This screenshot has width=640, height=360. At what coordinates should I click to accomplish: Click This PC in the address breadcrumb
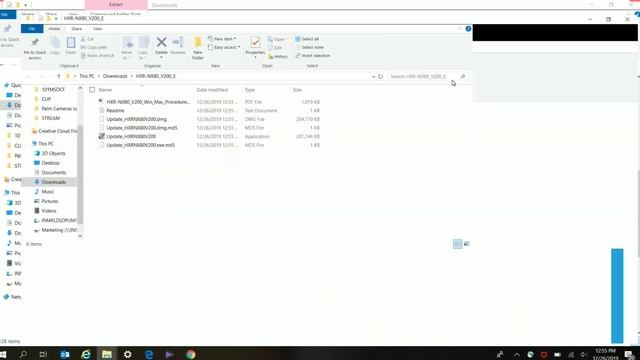click(x=87, y=76)
